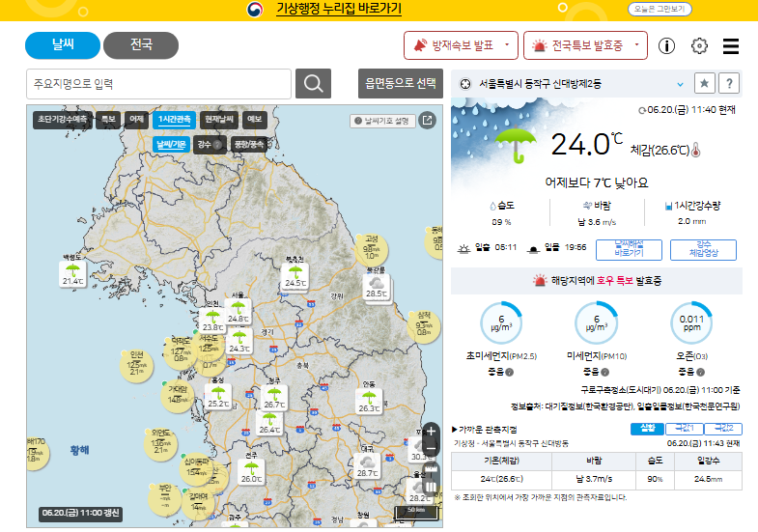Switch to 예보 map tab
The height and width of the screenshot is (532, 758).
[x=254, y=120]
